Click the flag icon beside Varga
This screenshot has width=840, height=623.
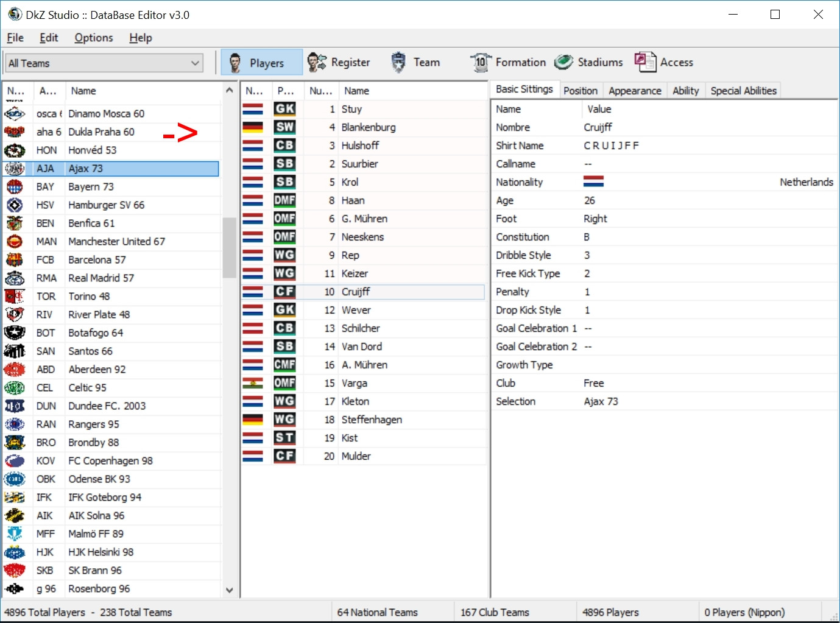253,383
